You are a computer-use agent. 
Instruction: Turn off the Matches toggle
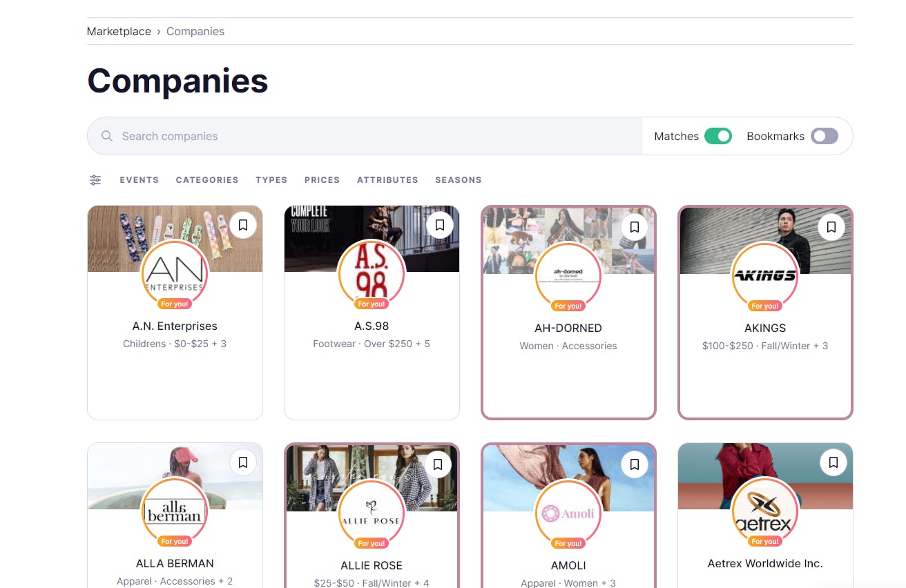point(718,136)
